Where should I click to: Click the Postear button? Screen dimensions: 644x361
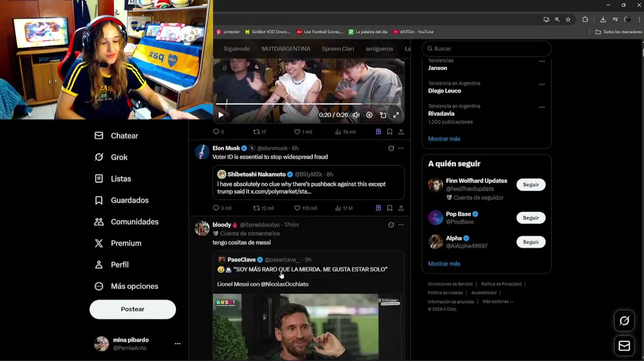click(133, 309)
